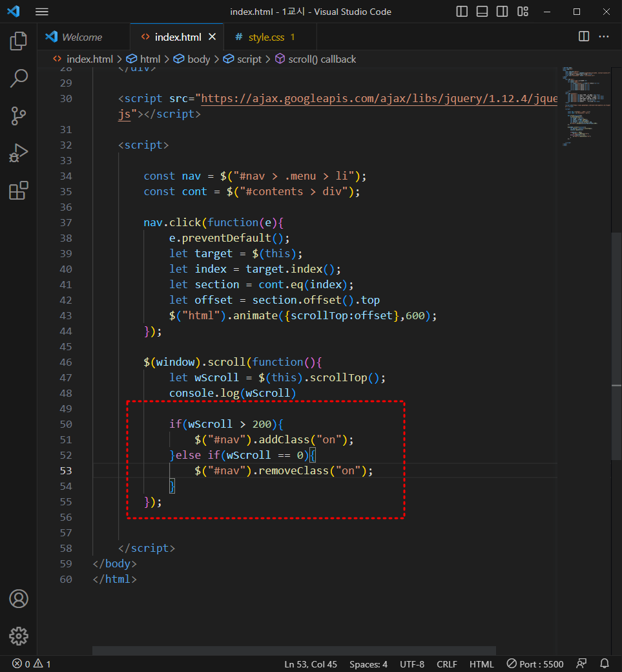Click the code minimap
Image resolution: width=622 pixels, height=672 pixels.
point(586,106)
